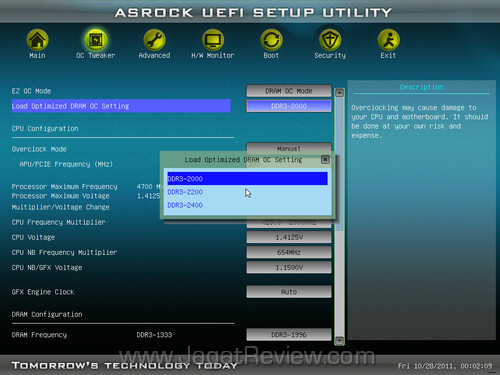The height and width of the screenshot is (375, 500).
Task: Open the EZ OC Mode value field
Action: (x=289, y=91)
